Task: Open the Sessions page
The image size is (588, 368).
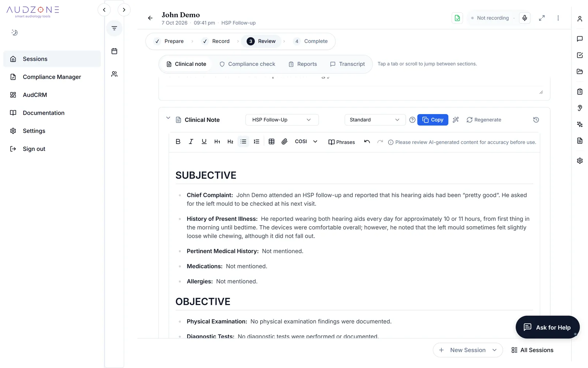Action: point(52,59)
